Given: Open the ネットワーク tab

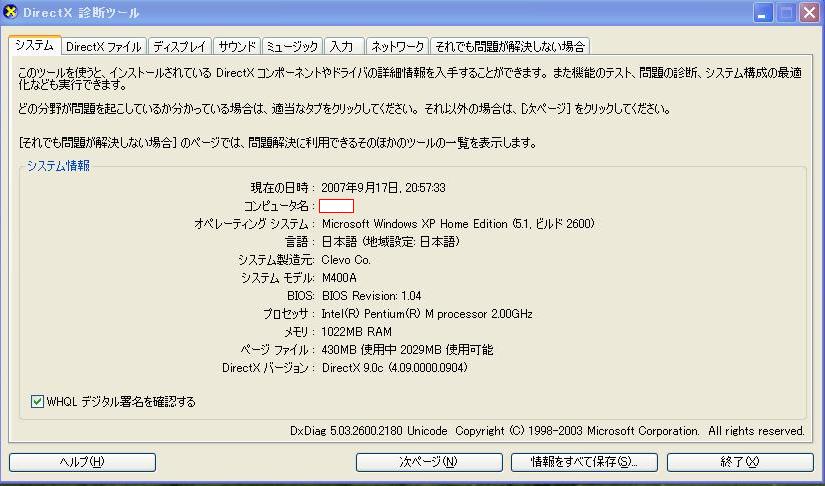Looking at the screenshot, I should (x=398, y=46).
